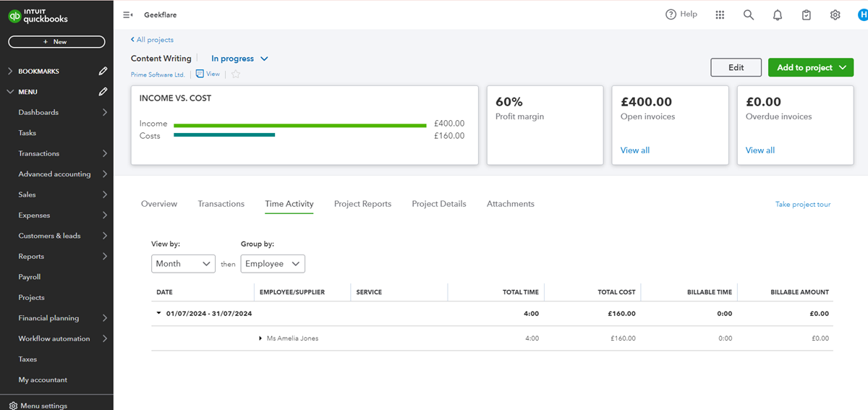Open the apps grid icon

click(x=720, y=14)
